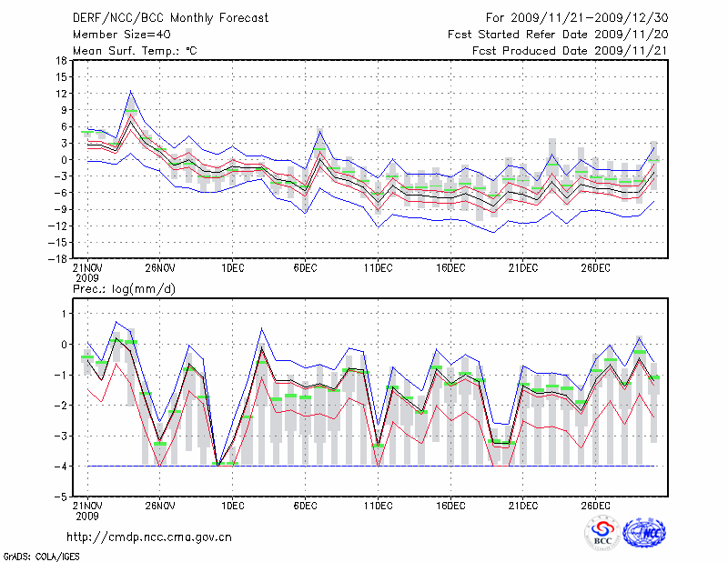The image size is (728, 562).
Task: Click 11DEC tick on temperature chart axis
Action: point(378,268)
